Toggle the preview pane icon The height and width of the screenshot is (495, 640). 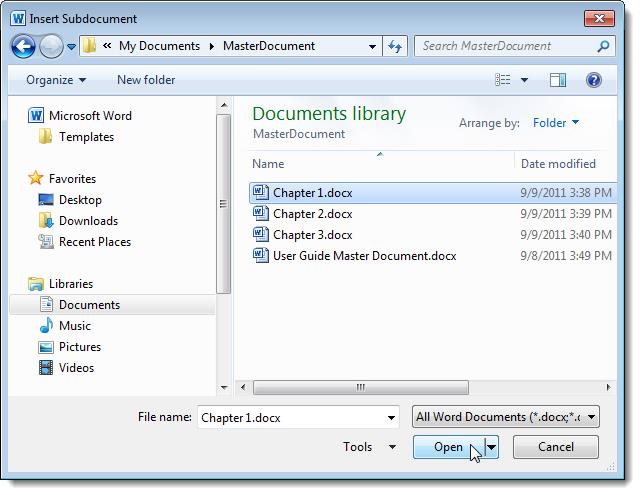558,80
